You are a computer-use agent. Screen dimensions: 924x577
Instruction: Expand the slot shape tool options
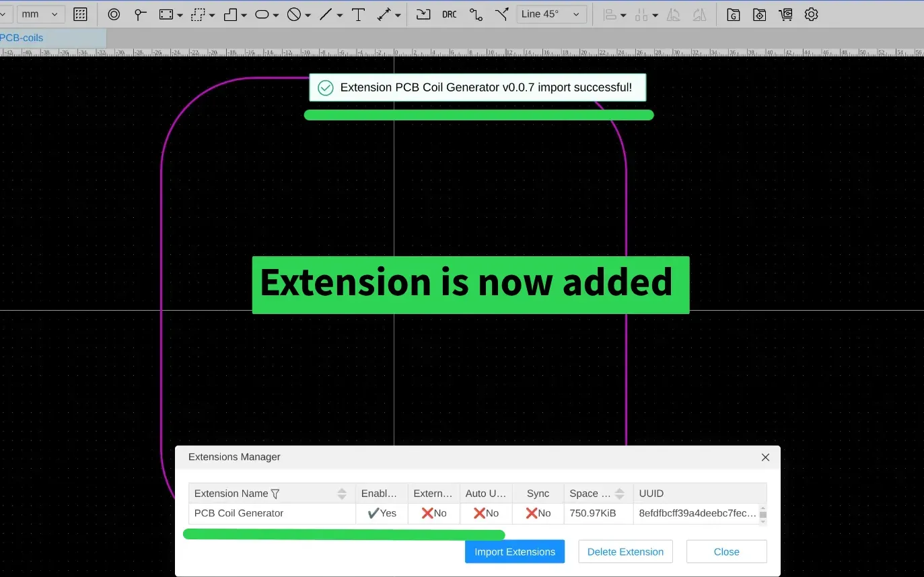276,15
